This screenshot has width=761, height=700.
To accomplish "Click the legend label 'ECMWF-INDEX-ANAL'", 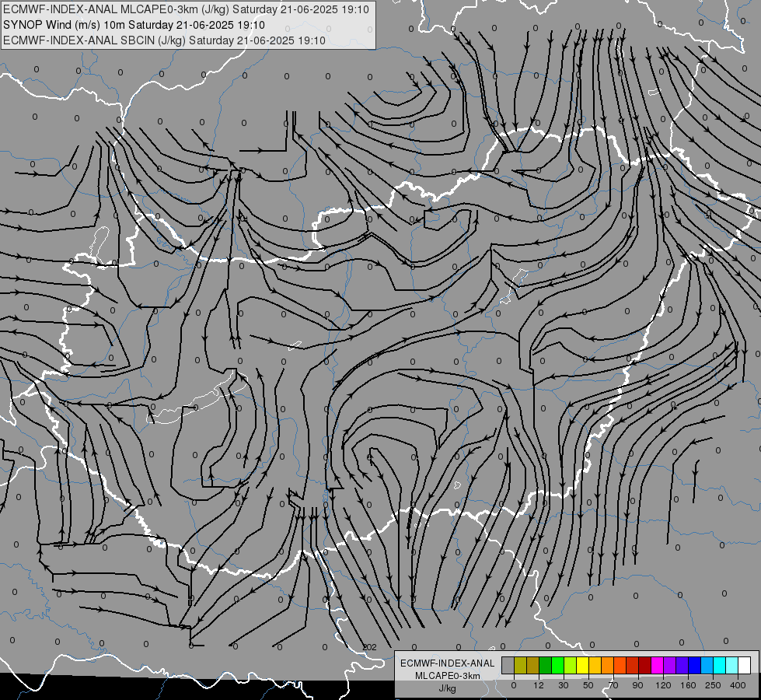I will 448,663.
